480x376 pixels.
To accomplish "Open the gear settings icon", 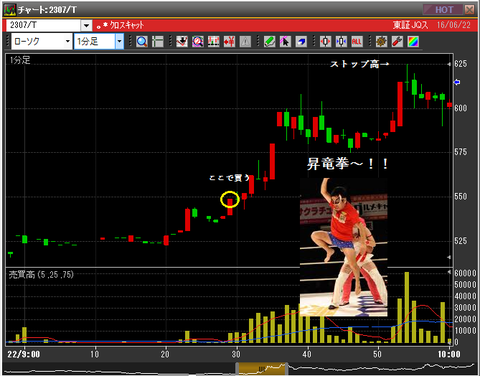I will pos(381,42).
